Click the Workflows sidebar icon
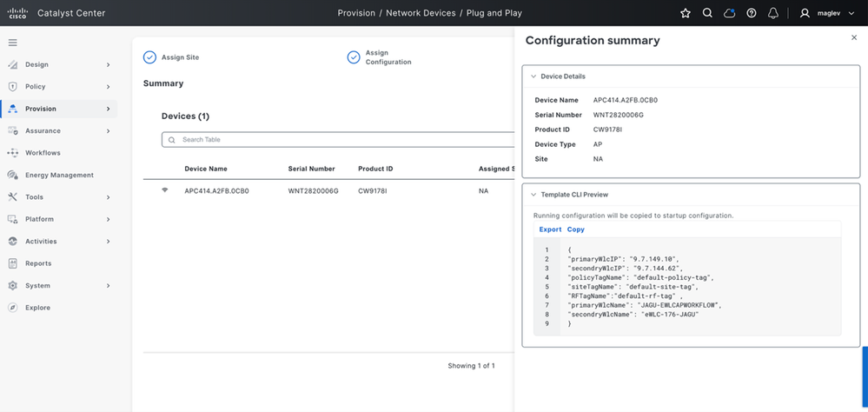This screenshot has width=868, height=412. 13,153
